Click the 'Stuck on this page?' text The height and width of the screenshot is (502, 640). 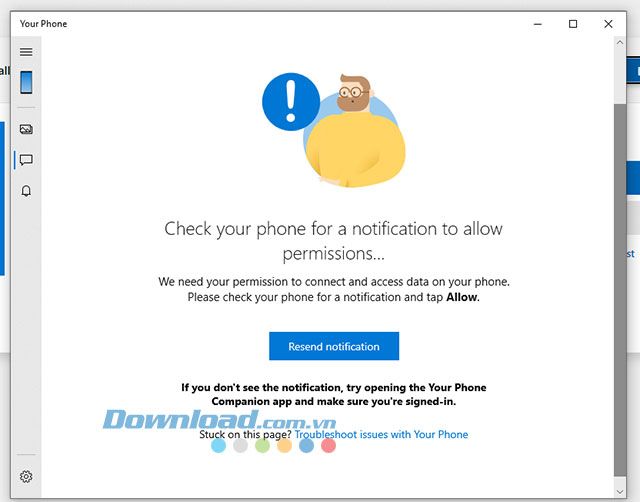click(x=245, y=434)
